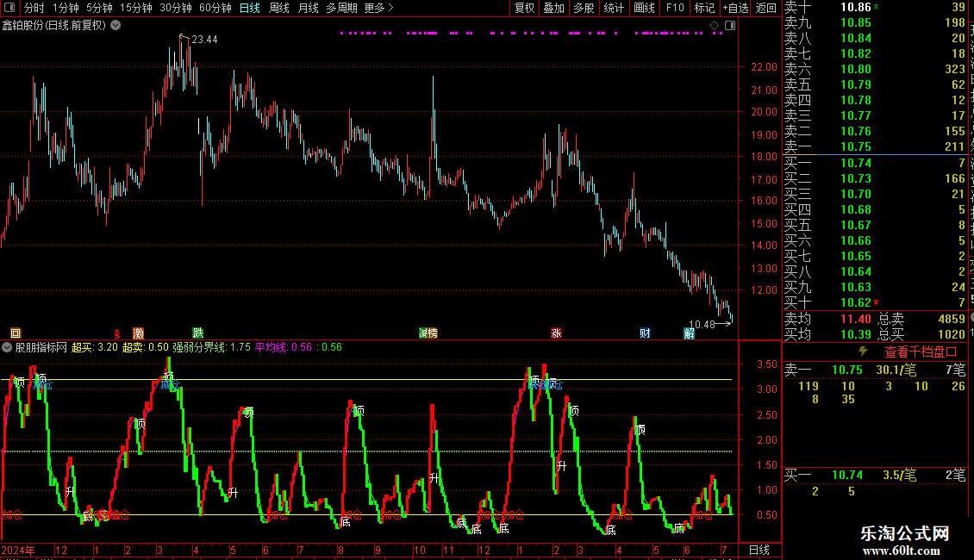Click the red 涨 marker icon

pyautogui.click(x=556, y=333)
